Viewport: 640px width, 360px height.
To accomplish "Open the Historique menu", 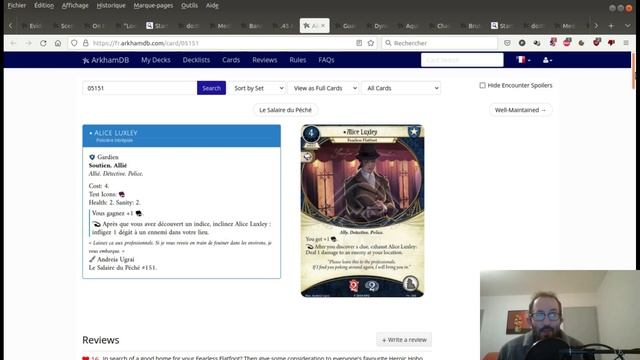I will click(x=111, y=5).
